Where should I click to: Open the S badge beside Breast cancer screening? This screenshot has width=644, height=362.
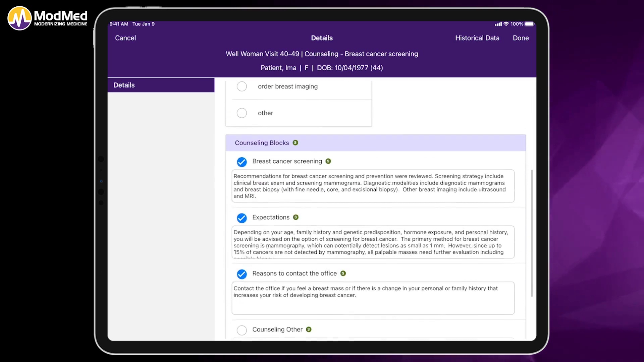(x=328, y=161)
